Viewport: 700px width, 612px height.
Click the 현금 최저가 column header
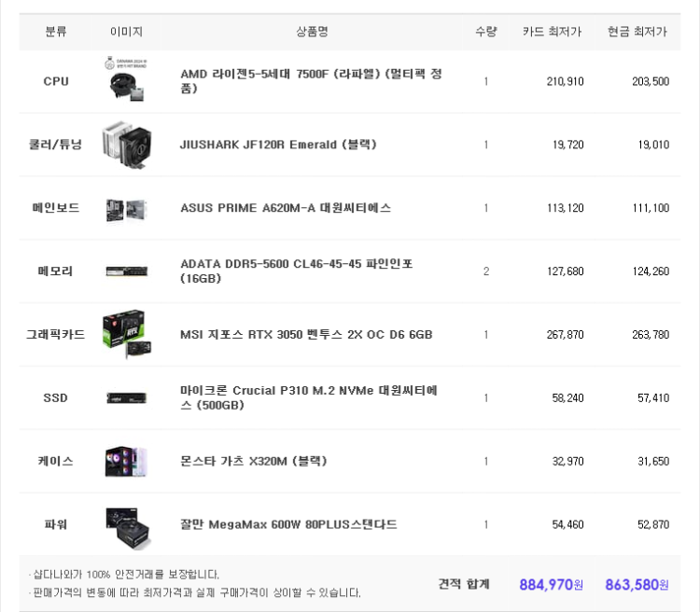[x=637, y=32]
